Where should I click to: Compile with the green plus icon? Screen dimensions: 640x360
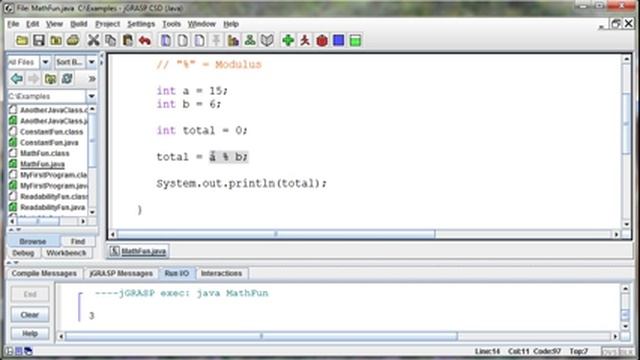pos(288,40)
